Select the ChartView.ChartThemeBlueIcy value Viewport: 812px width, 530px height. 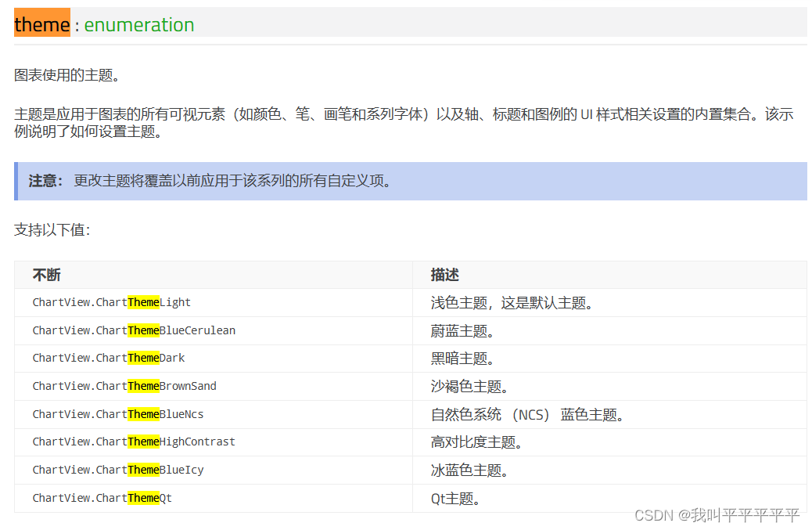(118, 470)
